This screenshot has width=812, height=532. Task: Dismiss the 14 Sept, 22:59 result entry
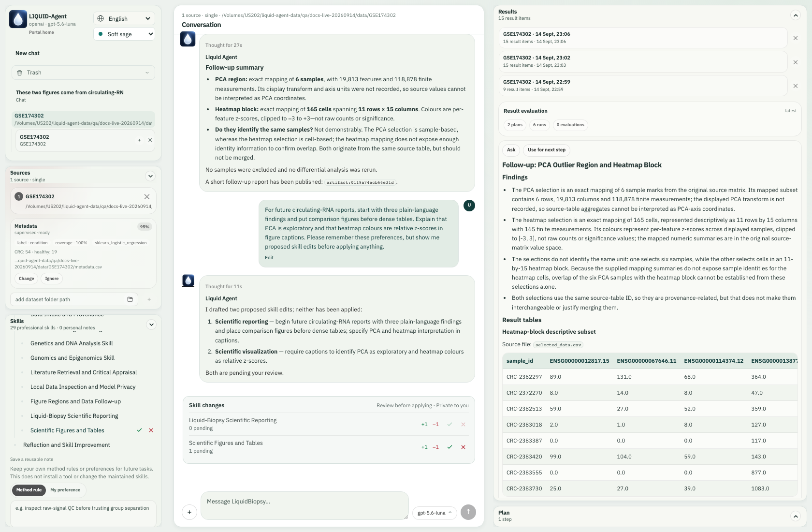pos(796,86)
